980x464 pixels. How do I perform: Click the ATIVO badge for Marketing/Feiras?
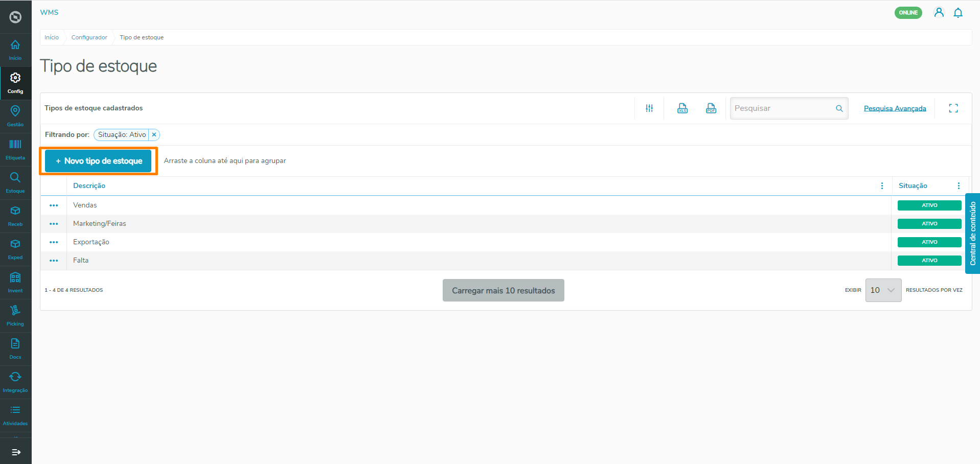tap(929, 224)
